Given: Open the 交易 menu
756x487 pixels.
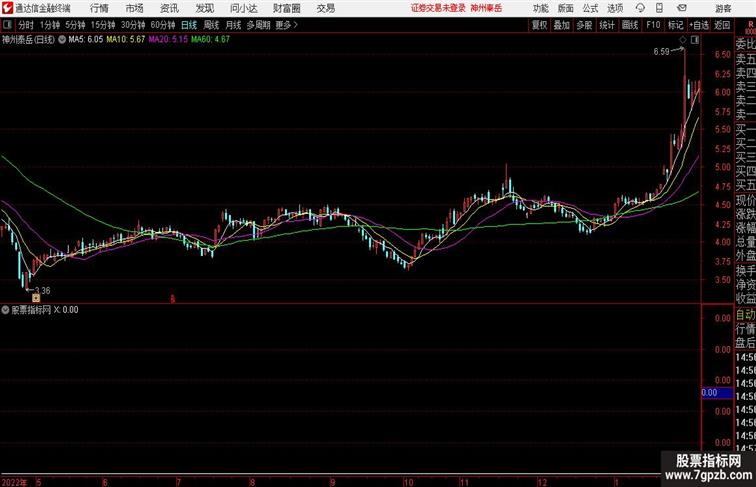Looking at the screenshot, I should (x=325, y=8).
